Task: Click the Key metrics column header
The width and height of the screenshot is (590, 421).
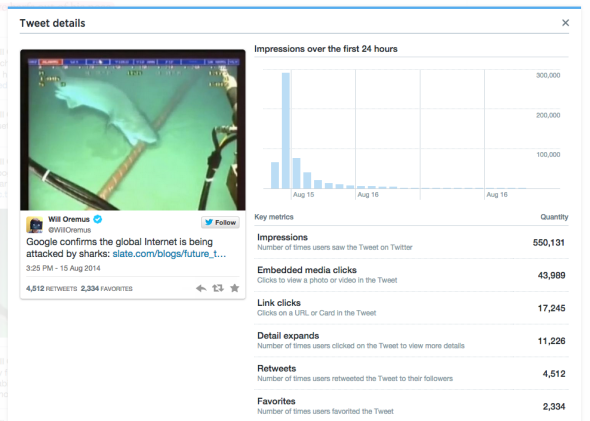Action: (274, 217)
